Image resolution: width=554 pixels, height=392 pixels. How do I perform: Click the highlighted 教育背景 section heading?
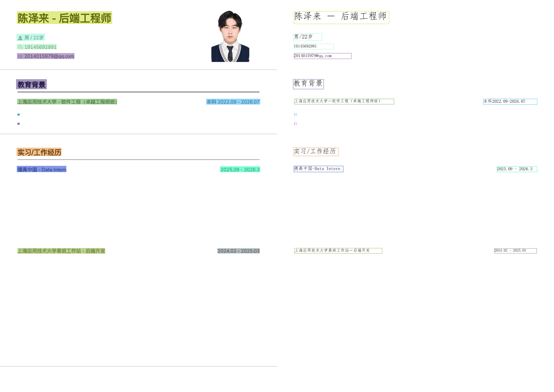[31, 85]
